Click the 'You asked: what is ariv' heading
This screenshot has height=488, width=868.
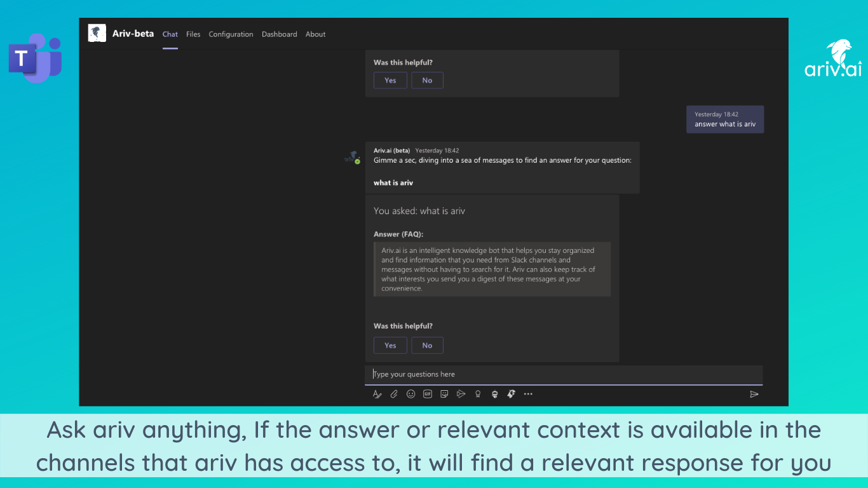pyautogui.click(x=419, y=211)
